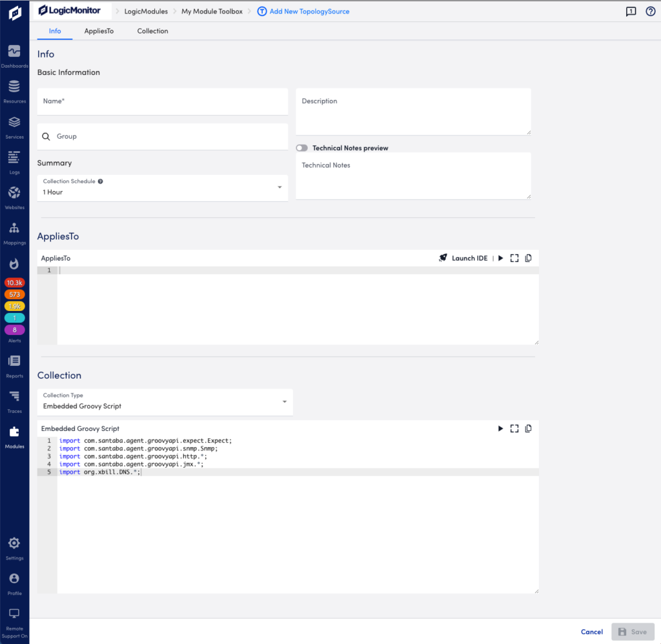Click the 1.9k warning alerts badge

pyautogui.click(x=14, y=307)
